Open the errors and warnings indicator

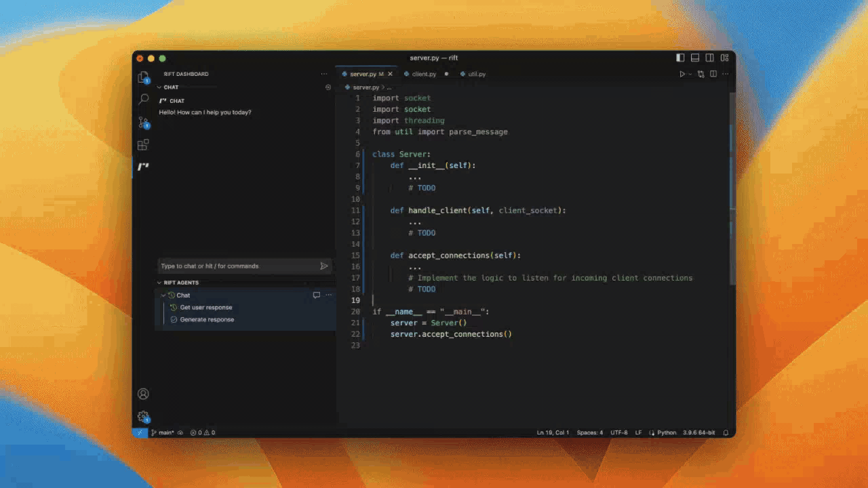(203, 432)
